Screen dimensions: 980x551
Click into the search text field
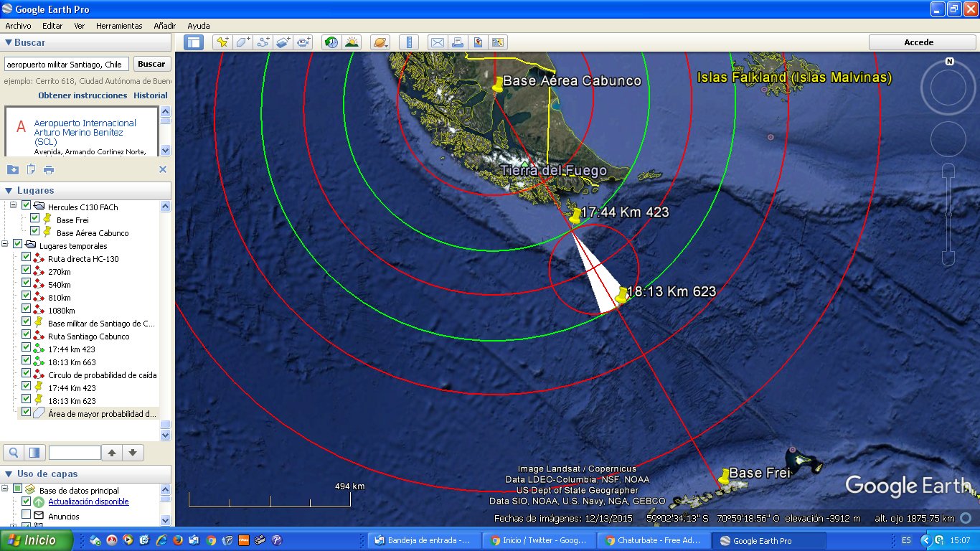(x=67, y=64)
